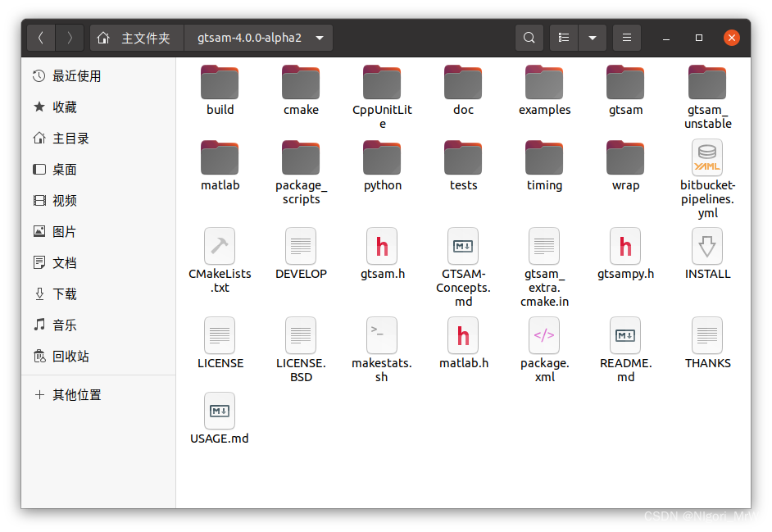Viewport: 772px width, 532px height.
Task: Open the hamburger main menu
Action: pos(627,38)
